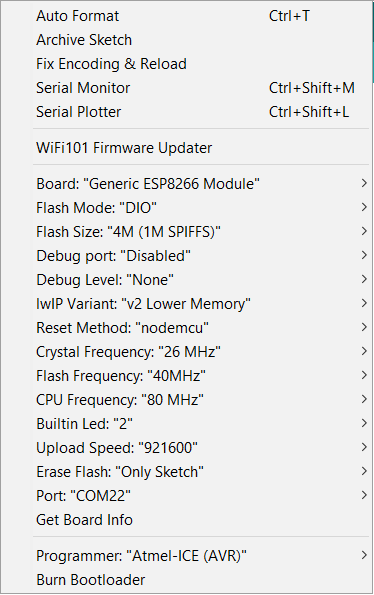The image size is (374, 595).
Task: Expand Crystal Frequency 26 MHz submenu
Action: 201,352
